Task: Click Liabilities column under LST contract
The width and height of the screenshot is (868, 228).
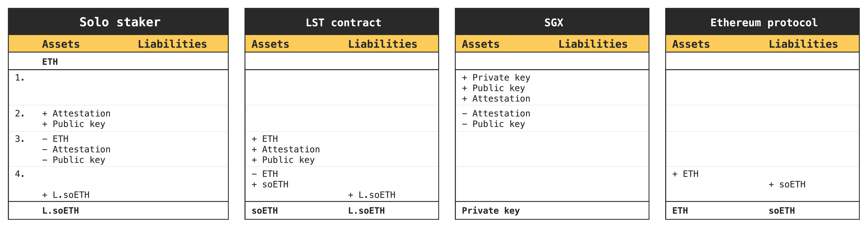Action: [382, 44]
